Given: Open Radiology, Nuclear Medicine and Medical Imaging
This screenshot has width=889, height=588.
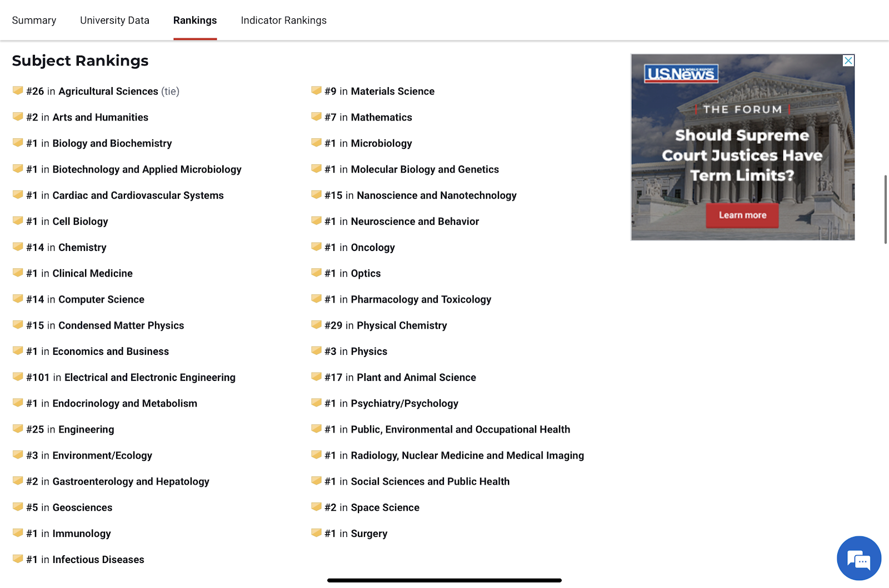Looking at the screenshot, I should (468, 455).
